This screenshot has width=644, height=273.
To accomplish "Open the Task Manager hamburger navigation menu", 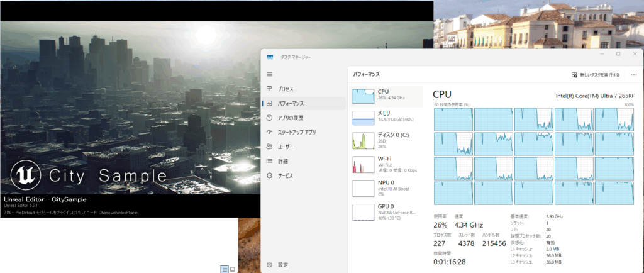I will coord(269,74).
